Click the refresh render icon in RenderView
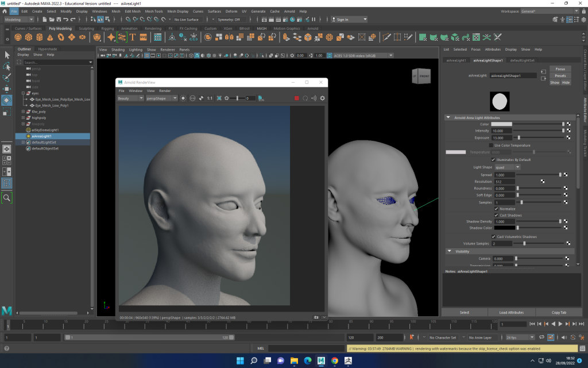This screenshot has height=368, width=588. pos(305,98)
